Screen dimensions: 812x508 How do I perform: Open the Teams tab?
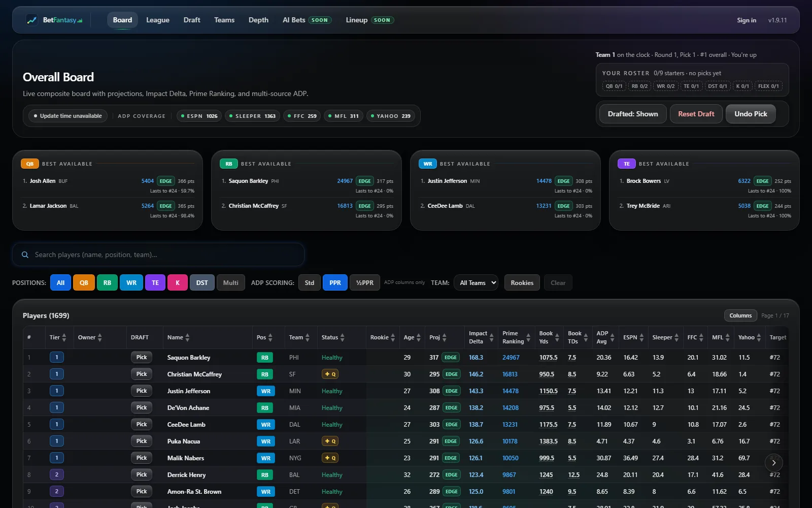(224, 20)
